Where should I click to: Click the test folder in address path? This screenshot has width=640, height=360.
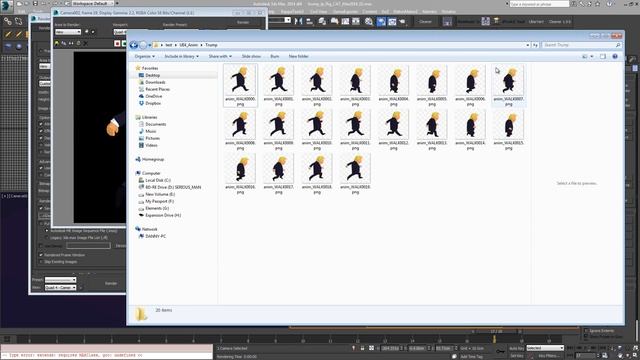click(x=169, y=45)
